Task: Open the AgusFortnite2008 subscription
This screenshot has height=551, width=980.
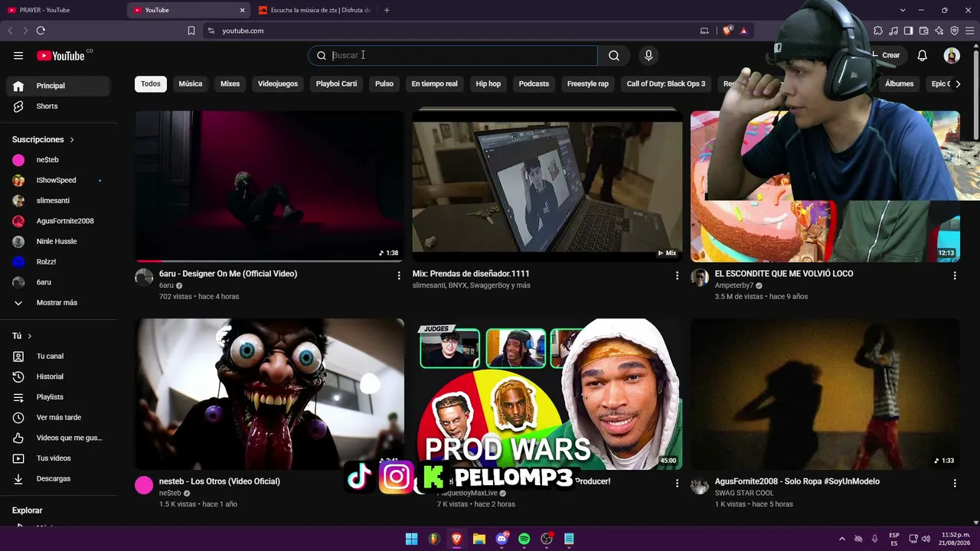Action: (58, 221)
